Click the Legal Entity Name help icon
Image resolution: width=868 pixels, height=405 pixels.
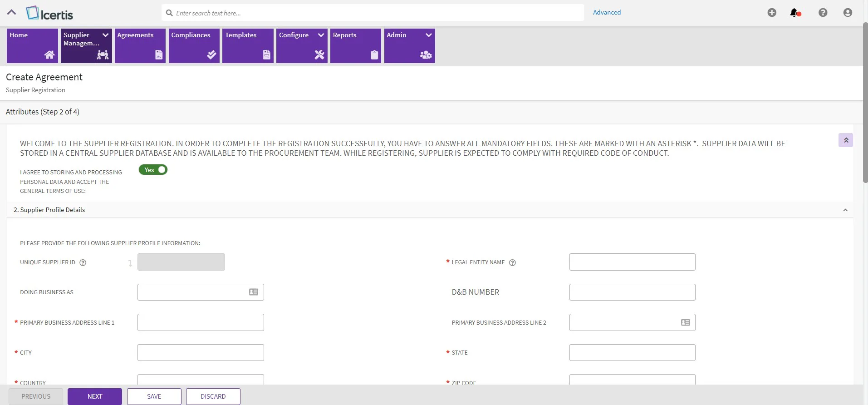pyautogui.click(x=512, y=262)
